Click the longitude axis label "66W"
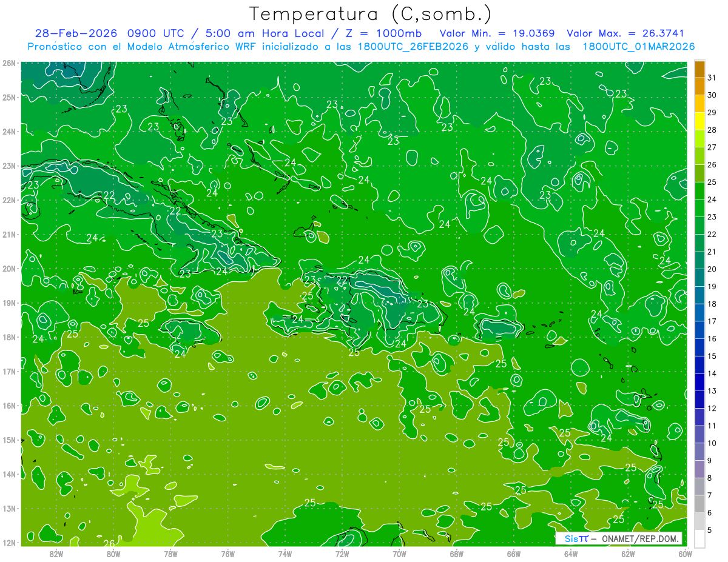This screenshot has width=728, height=562. pyautogui.click(x=513, y=554)
